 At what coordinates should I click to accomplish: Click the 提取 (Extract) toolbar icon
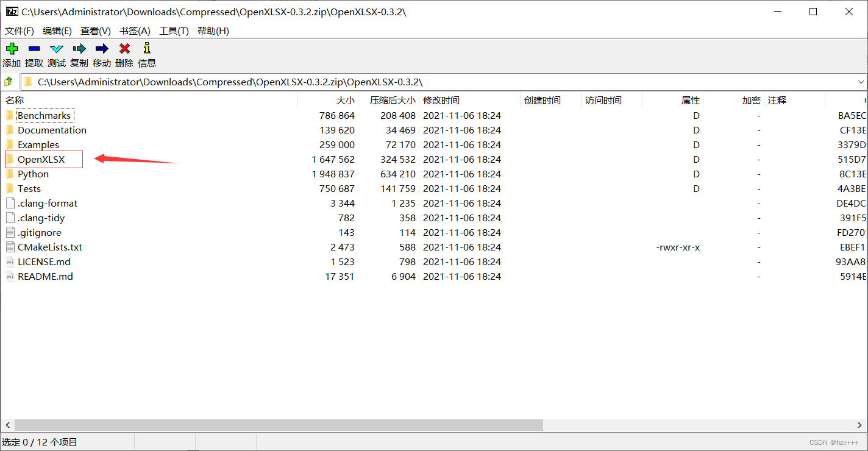pyautogui.click(x=34, y=48)
